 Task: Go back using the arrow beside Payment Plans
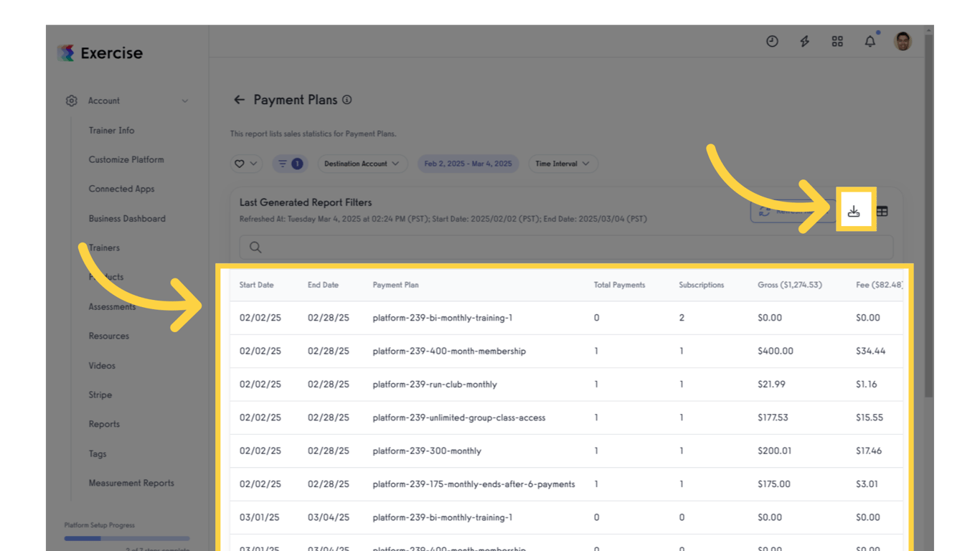(x=240, y=100)
